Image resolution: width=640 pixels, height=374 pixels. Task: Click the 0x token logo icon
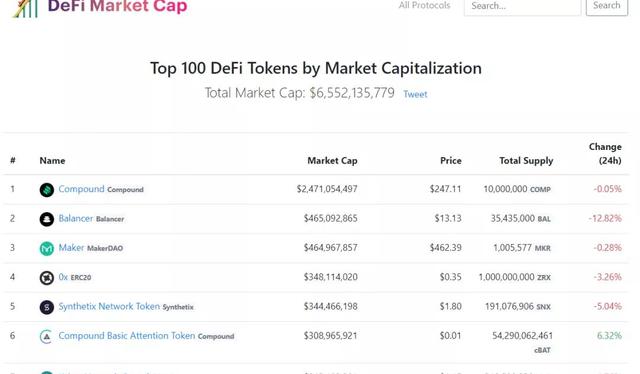click(x=47, y=278)
